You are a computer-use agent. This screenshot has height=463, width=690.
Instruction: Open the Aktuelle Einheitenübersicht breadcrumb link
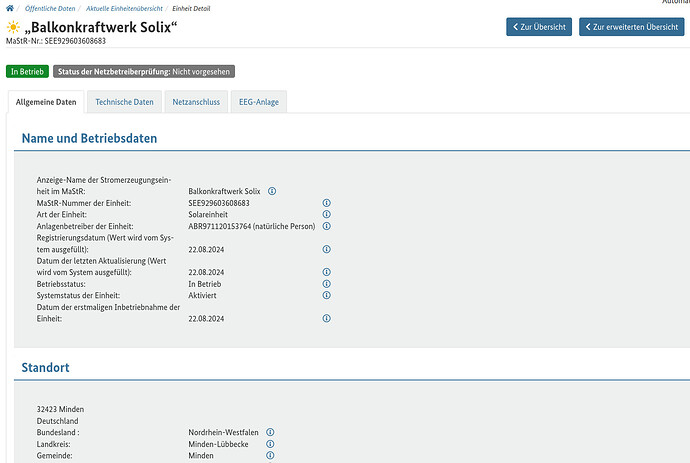pyautogui.click(x=124, y=8)
